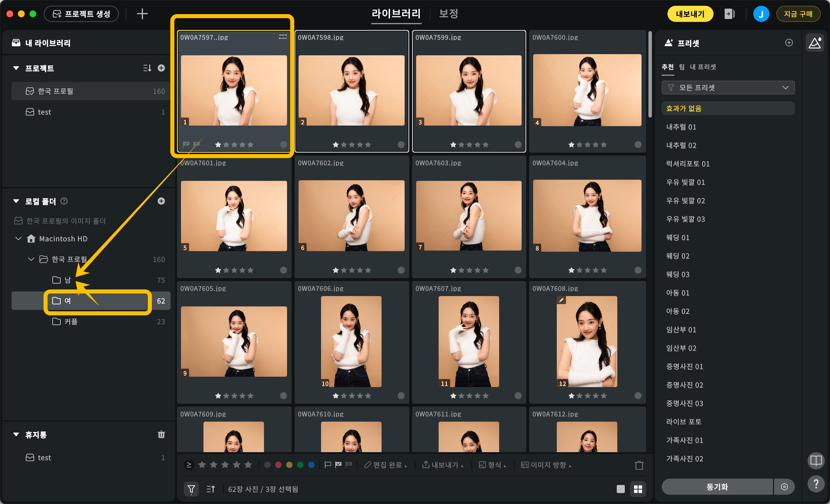
Task: Set five-star rating in bottom toolbar
Action: (x=248, y=465)
